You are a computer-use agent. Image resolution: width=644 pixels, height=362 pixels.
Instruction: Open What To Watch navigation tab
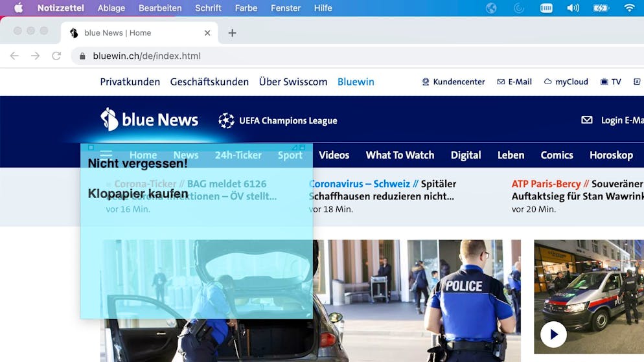[x=400, y=155]
